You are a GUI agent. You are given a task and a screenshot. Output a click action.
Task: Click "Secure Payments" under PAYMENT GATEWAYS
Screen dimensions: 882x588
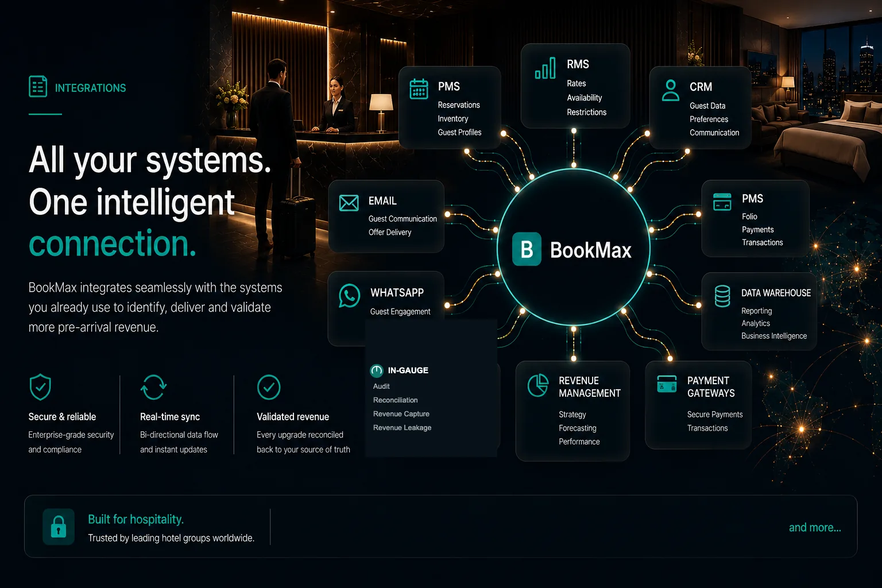coord(715,415)
